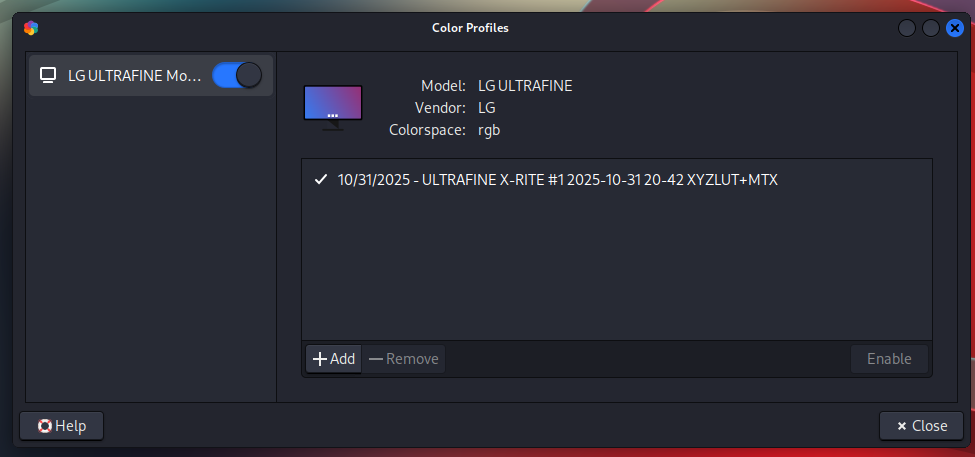Viewport: 975px width, 457px height.
Task: Click the leftmost round title bar button
Action: click(x=908, y=28)
